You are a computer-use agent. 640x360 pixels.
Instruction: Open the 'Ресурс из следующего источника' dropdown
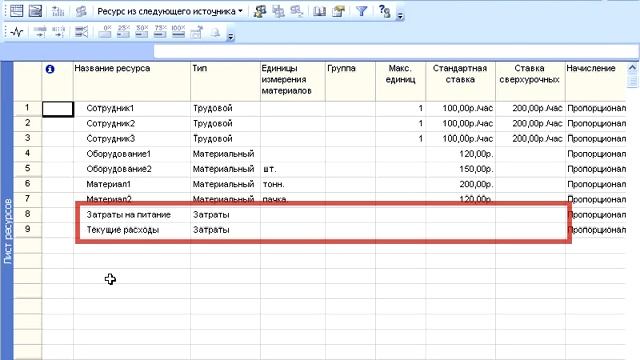click(170, 11)
